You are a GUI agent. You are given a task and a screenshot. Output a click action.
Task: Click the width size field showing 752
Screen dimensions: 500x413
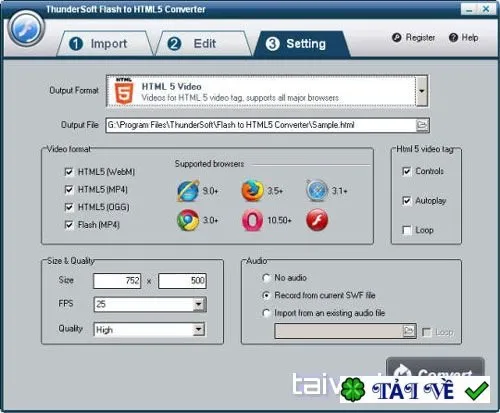(117, 281)
